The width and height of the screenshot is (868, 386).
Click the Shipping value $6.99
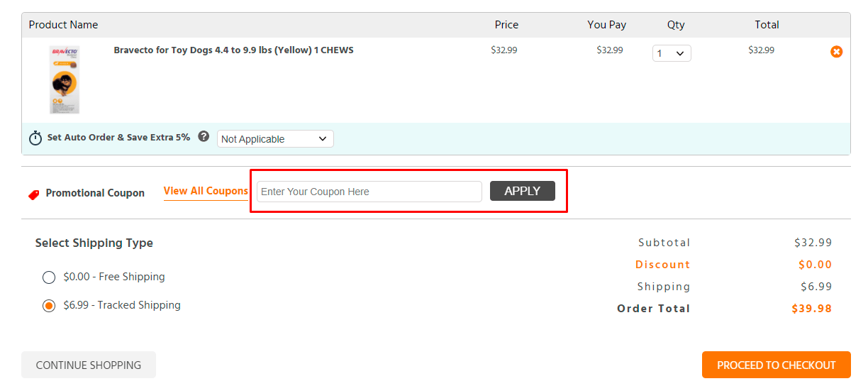click(x=816, y=287)
